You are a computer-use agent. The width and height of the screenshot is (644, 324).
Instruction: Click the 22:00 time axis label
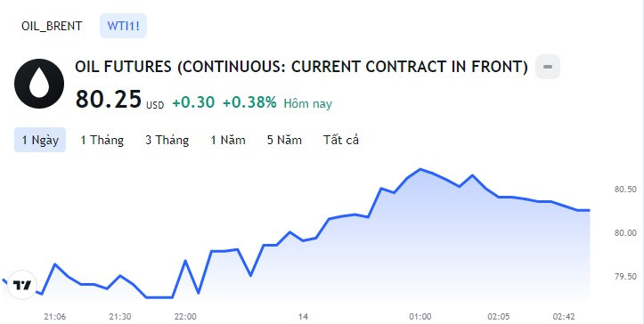point(185,317)
